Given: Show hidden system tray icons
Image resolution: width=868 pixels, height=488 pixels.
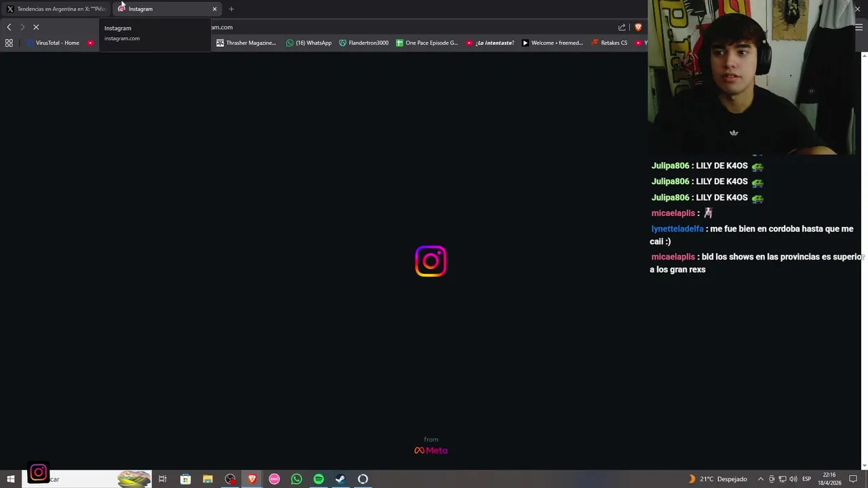Looking at the screenshot, I should coord(760,479).
